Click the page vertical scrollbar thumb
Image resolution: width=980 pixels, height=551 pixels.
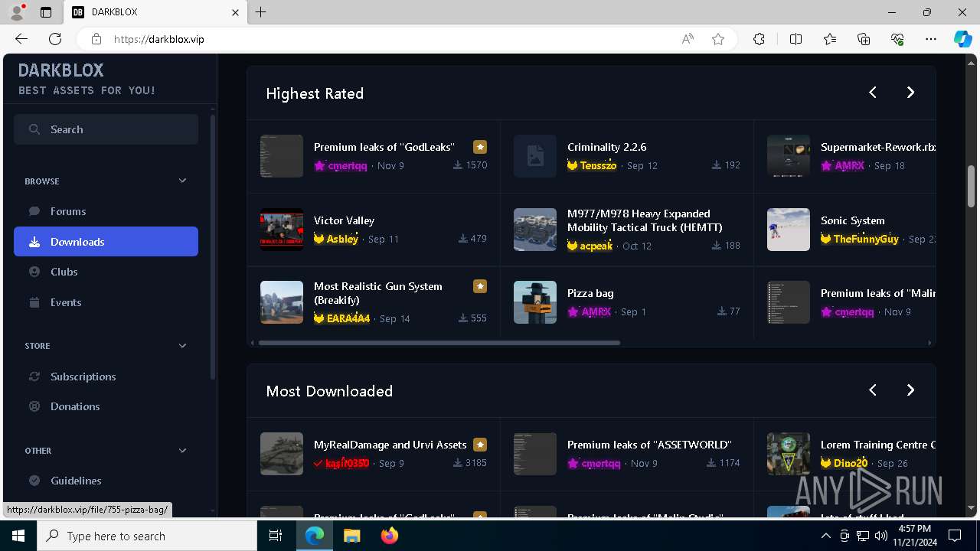[972, 186]
